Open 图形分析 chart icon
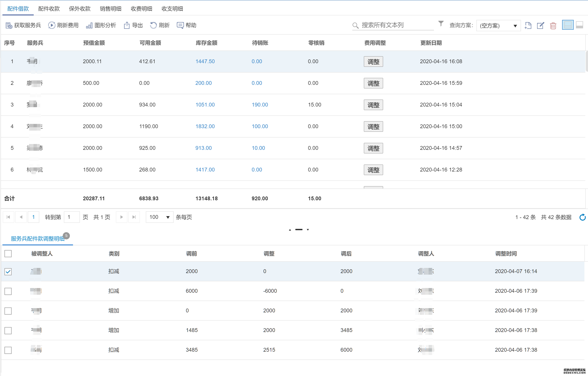This screenshot has height=376, width=588. pyautogui.click(x=89, y=25)
